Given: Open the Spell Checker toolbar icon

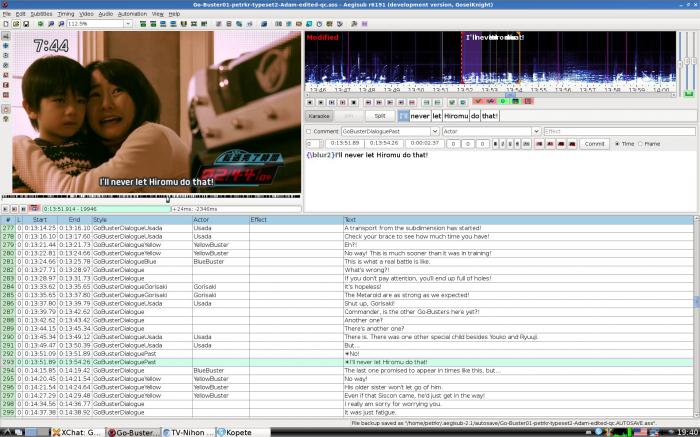Looking at the screenshot, I should click(x=340, y=24).
